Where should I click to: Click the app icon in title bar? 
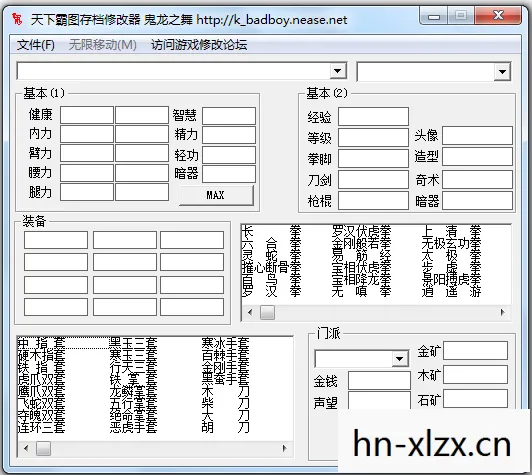click(x=17, y=19)
